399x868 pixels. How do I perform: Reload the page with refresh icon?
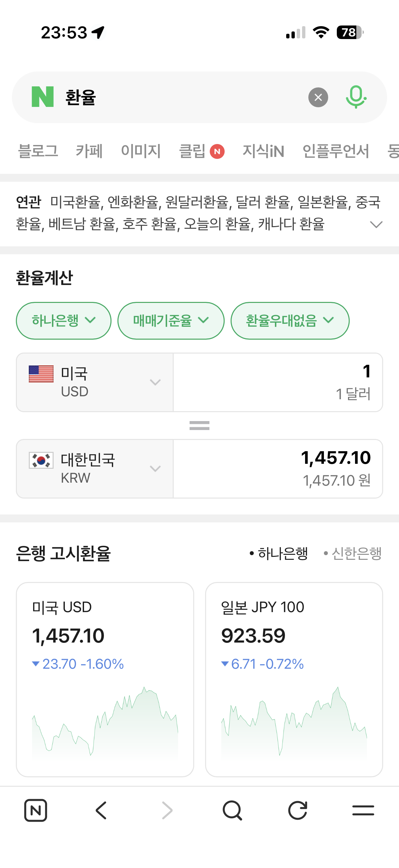[x=298, y=810]
